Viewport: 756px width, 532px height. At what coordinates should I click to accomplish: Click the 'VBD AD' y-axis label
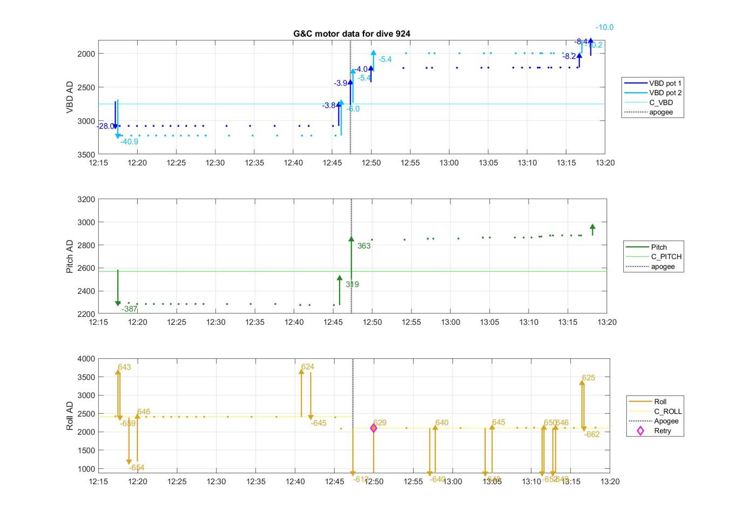(70, 97)
